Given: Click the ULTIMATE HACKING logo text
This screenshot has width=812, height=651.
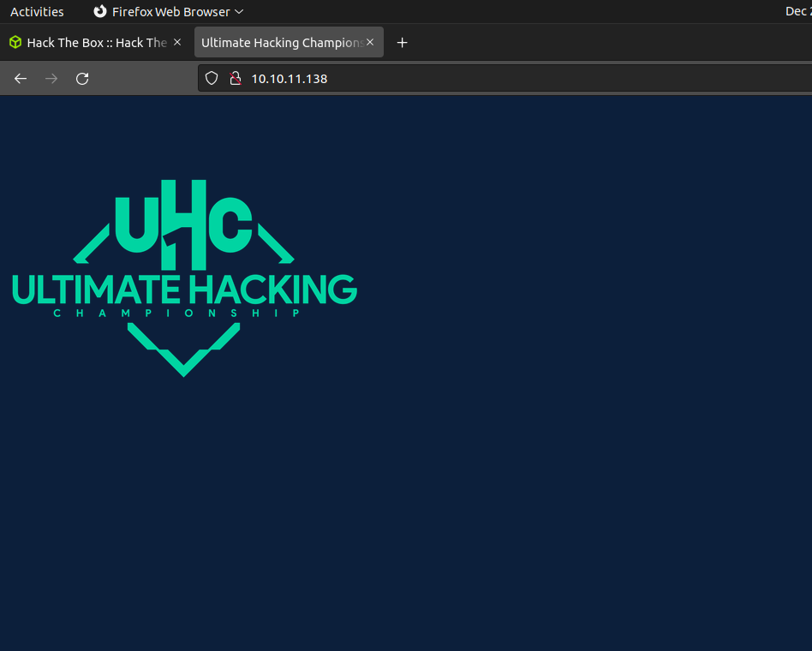Looking at the screenshot, I should coord(184,290).
